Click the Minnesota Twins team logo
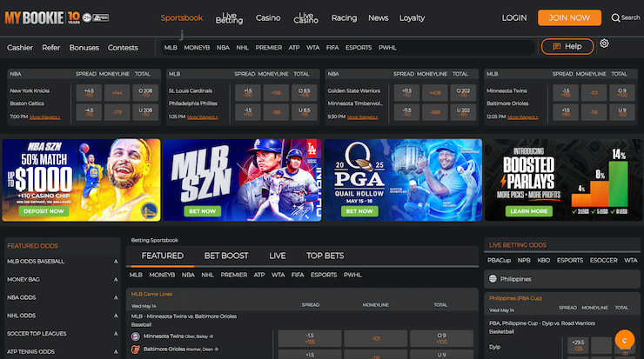The image size is (644, 359). click(x=135, y=336)
